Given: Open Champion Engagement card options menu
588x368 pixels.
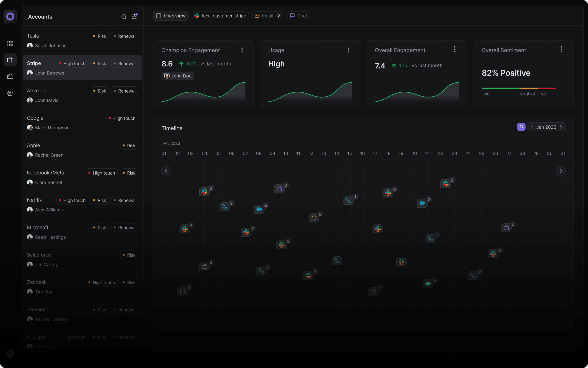Looking at the screenshot, I should [242, 50].
